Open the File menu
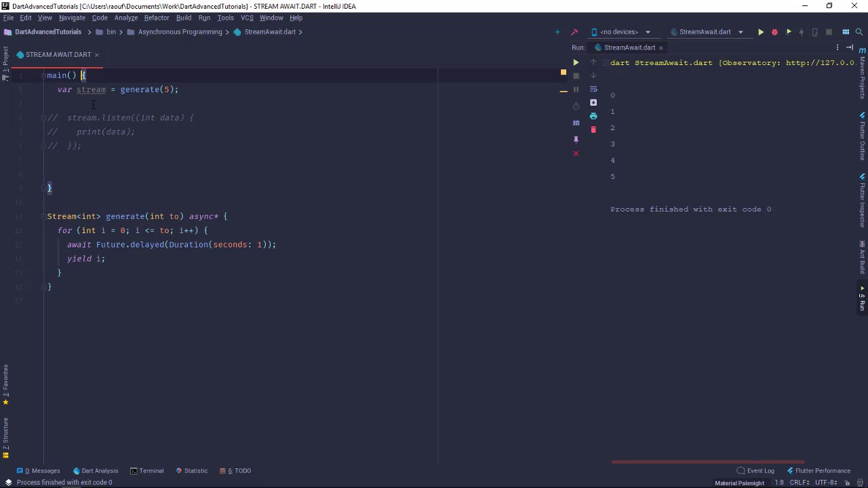This screenshot has height=488, width=868. [x=8, y=18]
